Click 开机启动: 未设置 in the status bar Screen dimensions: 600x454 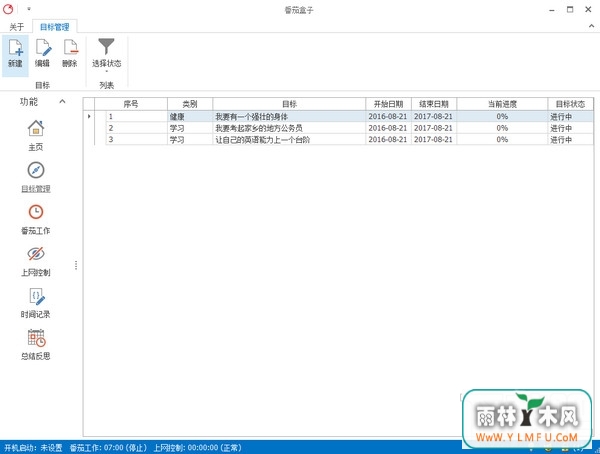pos(33,447)
